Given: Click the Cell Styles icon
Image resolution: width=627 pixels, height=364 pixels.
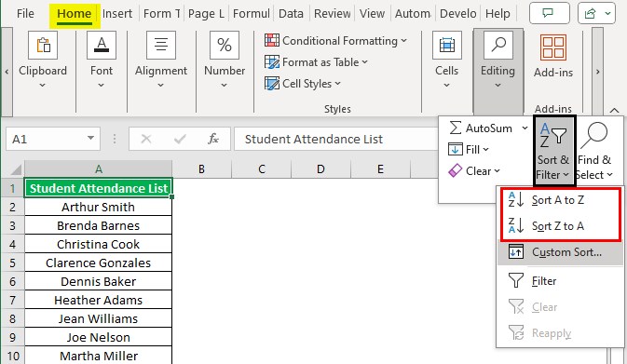Looking at the screenshot, I should click(x=272, y=84).
